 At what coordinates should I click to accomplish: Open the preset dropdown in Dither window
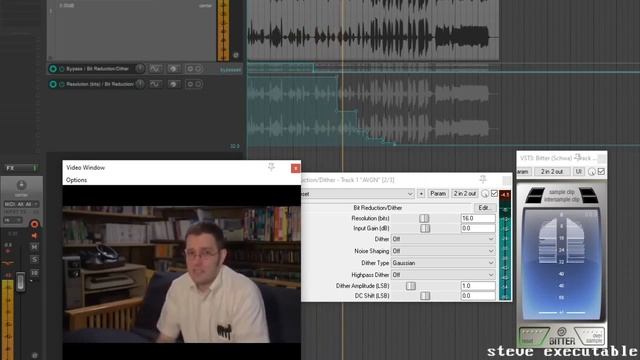pos(358,194)
